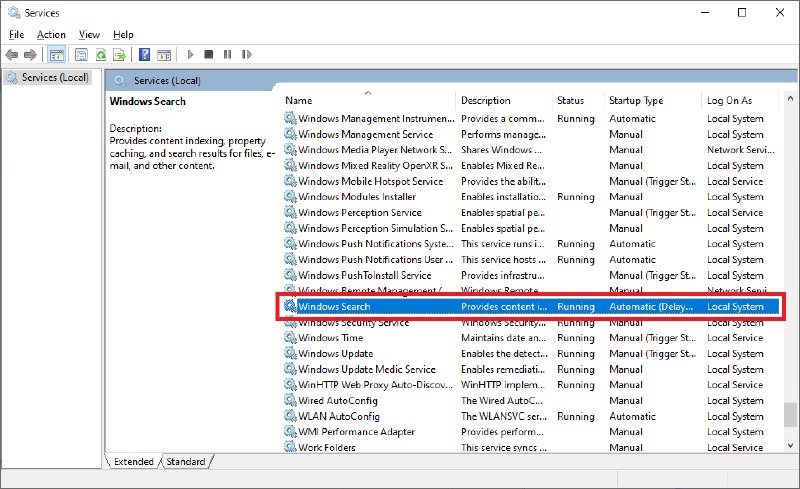The height and width of the screenshot is (489, 800).
Task: Click the gear icon beside Windows Perception Service
Action: click(290, 212)
